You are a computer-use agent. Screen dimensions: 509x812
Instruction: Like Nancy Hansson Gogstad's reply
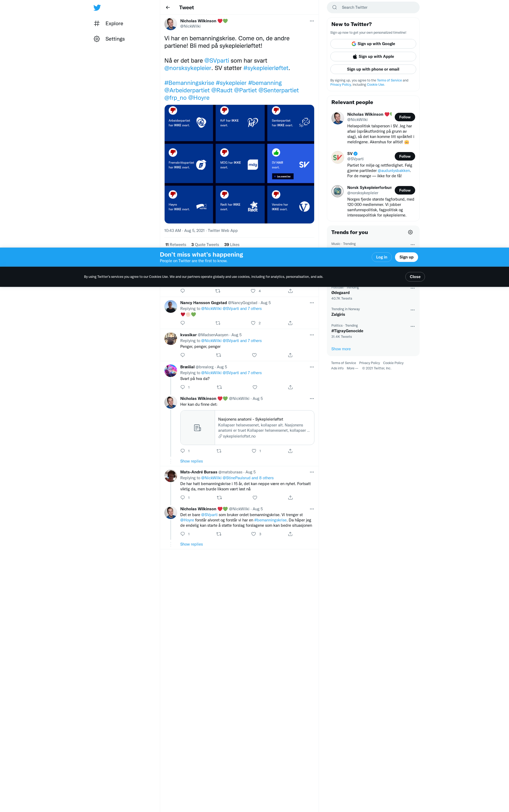pos(253,323)
